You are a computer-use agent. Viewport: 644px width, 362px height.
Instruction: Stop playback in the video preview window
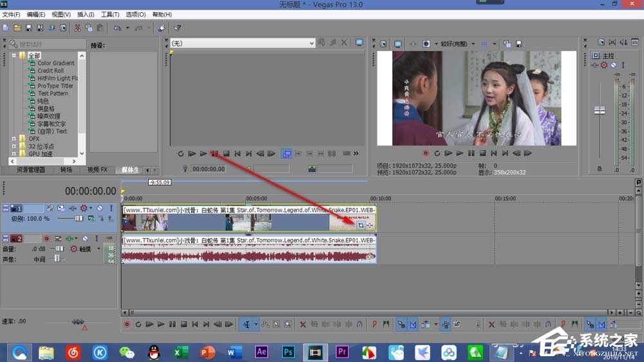482,153
